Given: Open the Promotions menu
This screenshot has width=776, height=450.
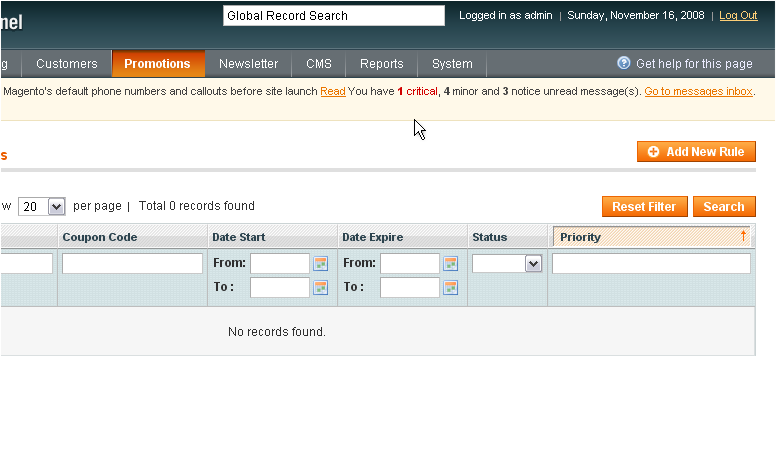Looking at the screenshot, I should coord(157,64).
